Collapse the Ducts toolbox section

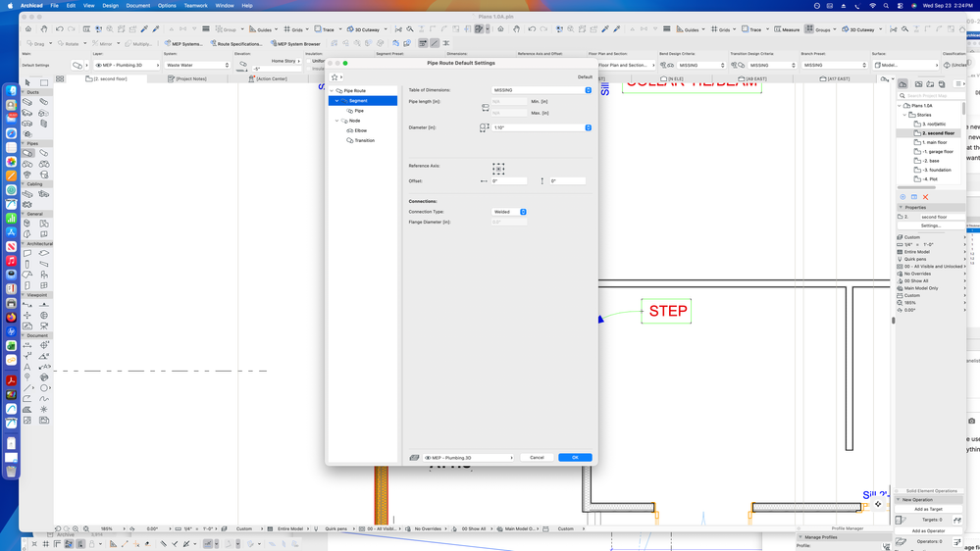[x=24, y=92]
